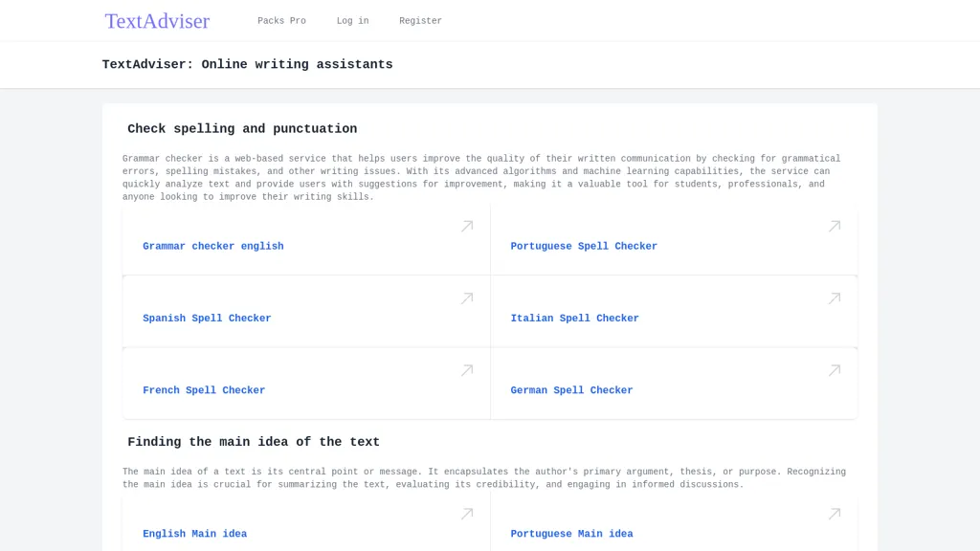
Task: Open the Log in page
Action: [x=352, y=21]
